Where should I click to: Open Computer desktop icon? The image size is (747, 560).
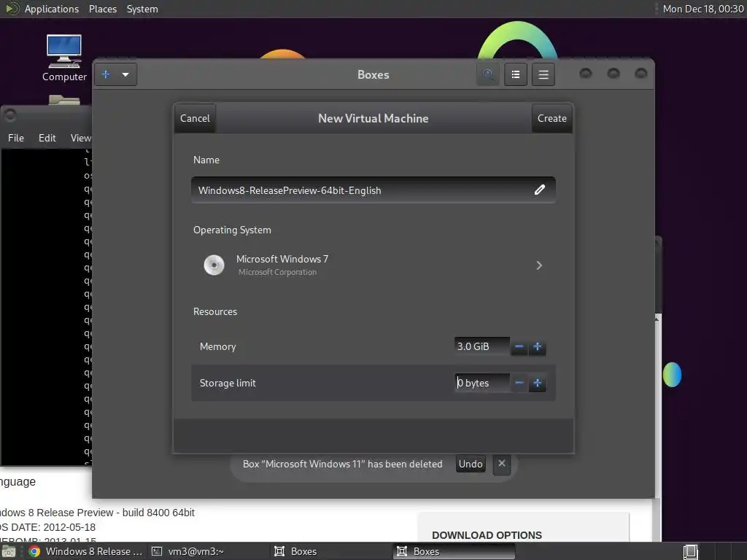(x=64, y=58)
